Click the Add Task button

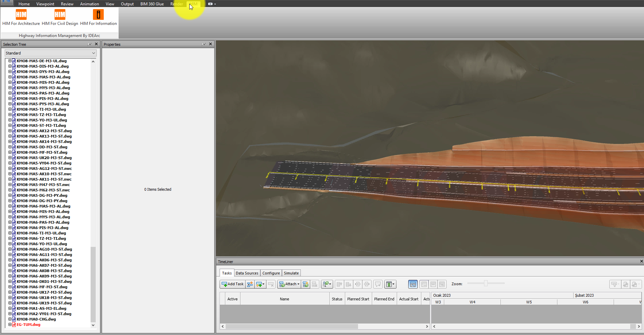[x=232, y=284]
